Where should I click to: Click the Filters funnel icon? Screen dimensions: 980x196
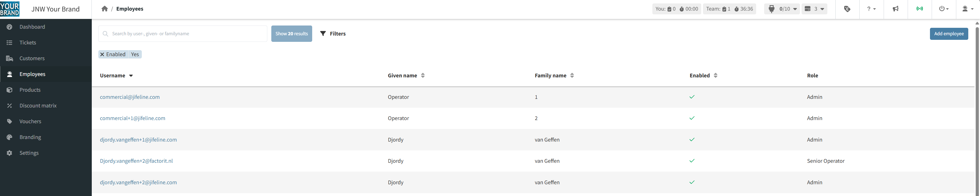click(323, 34)
